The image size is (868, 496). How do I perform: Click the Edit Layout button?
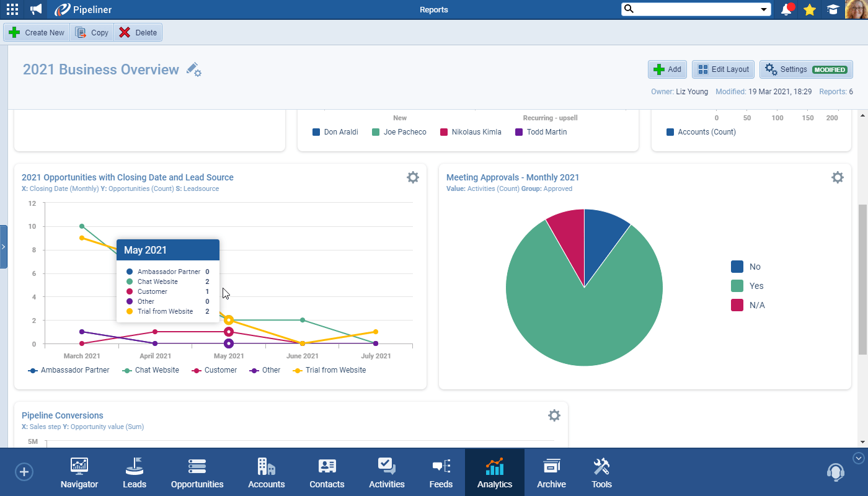point(723,69)
